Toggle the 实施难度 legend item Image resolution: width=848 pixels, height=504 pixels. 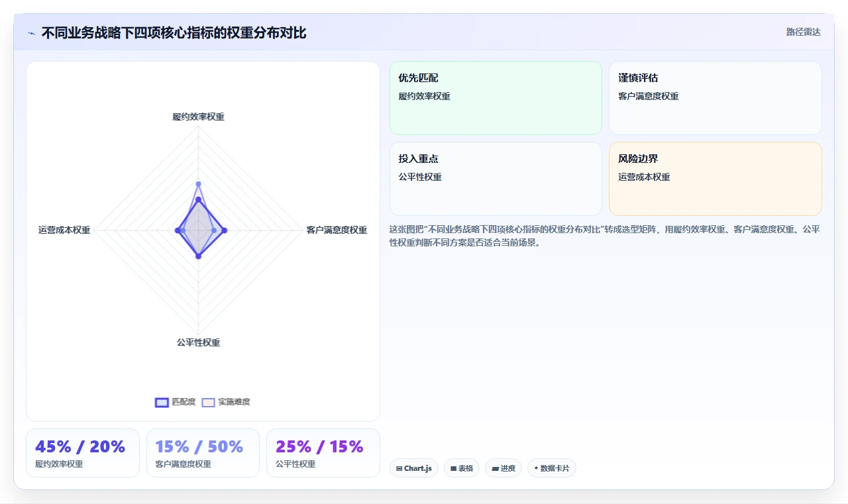click(x=226, y=402)
